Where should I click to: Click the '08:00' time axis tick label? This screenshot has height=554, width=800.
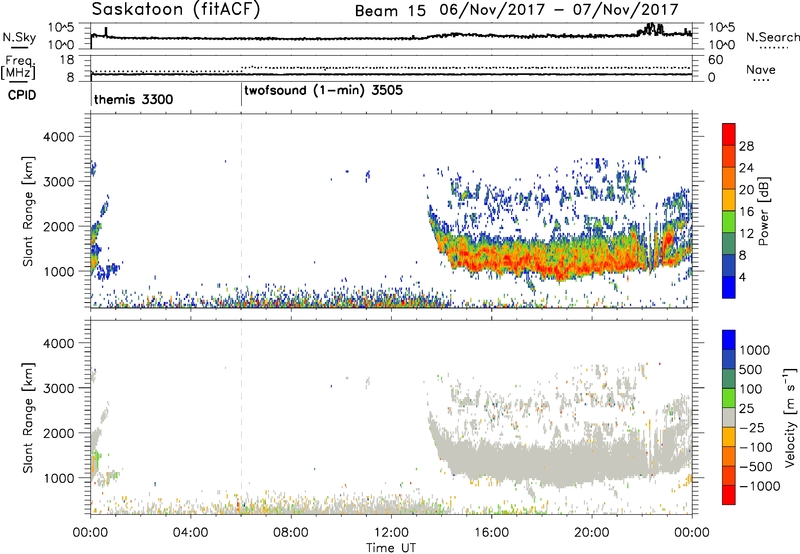pos(291,533)
